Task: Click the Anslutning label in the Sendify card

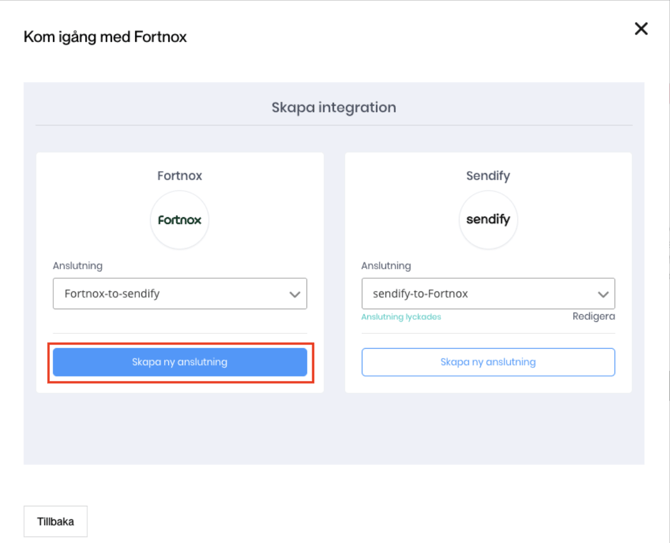Action: [x=386, y=266]
